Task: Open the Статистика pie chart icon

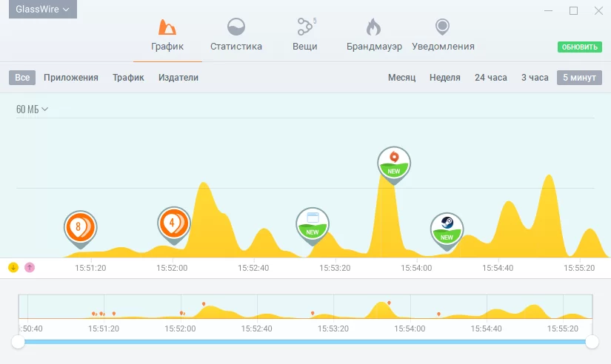Action: tap(236, 27)
